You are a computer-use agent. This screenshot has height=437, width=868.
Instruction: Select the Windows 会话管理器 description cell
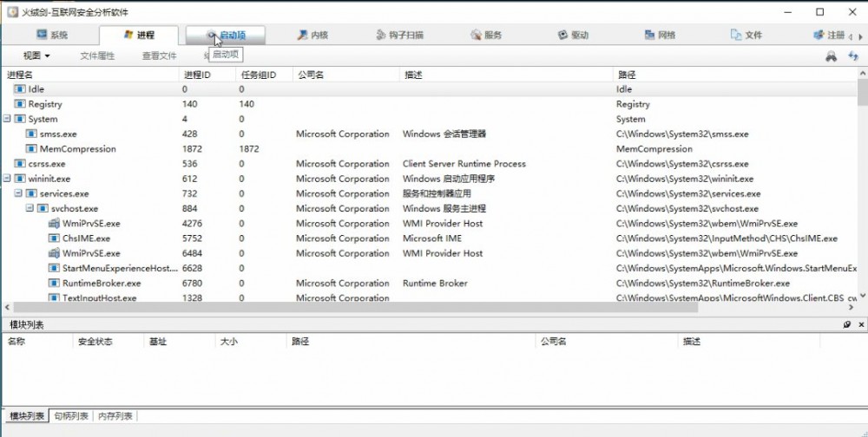[444, 134]
